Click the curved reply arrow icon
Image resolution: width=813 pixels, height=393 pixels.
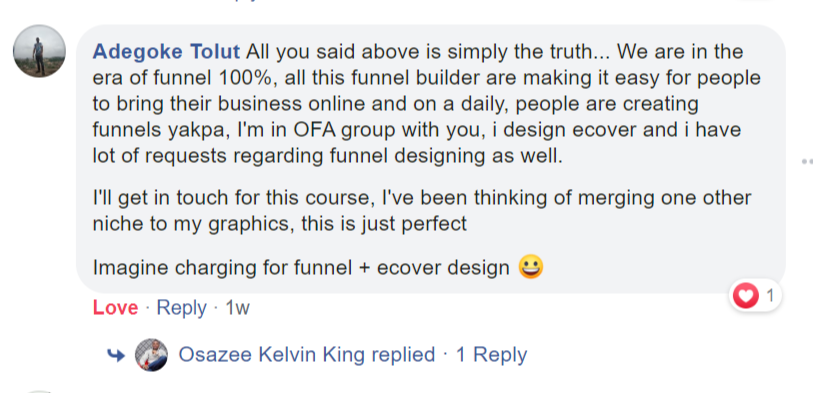pos(116,355)
